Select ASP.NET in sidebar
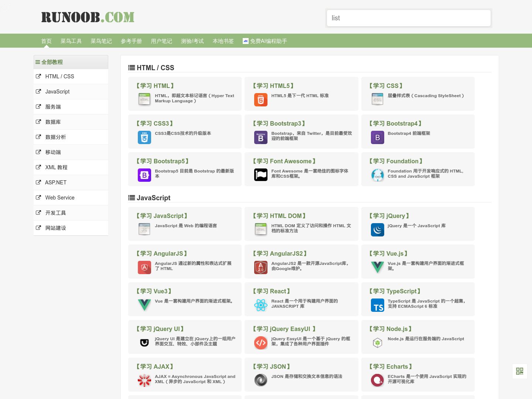Viewport: 532px width, 399px height. click(x=71, y=183)
